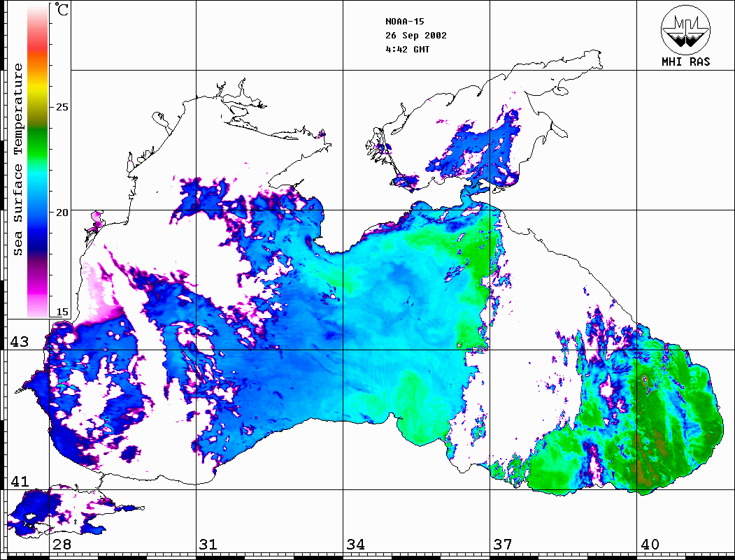This screenshot has width=735, height=560.
Task: Click longitude label 34
Action: 355,545
